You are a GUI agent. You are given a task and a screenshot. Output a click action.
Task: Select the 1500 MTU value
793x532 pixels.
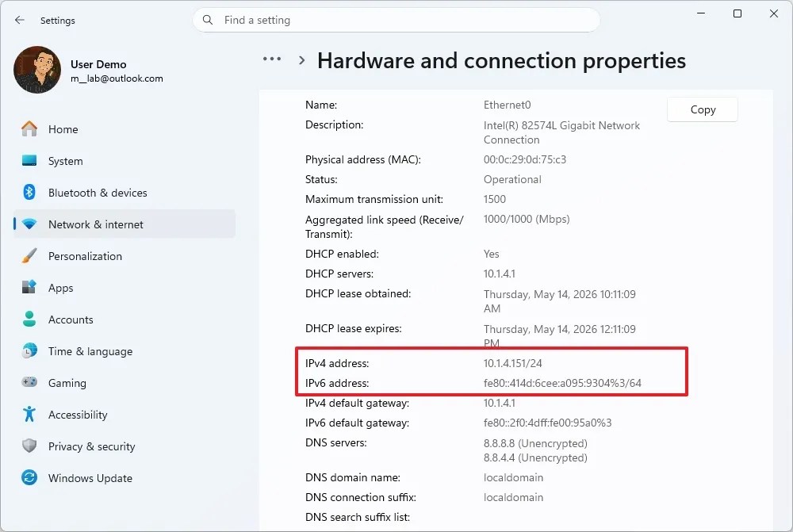point(495,199)
